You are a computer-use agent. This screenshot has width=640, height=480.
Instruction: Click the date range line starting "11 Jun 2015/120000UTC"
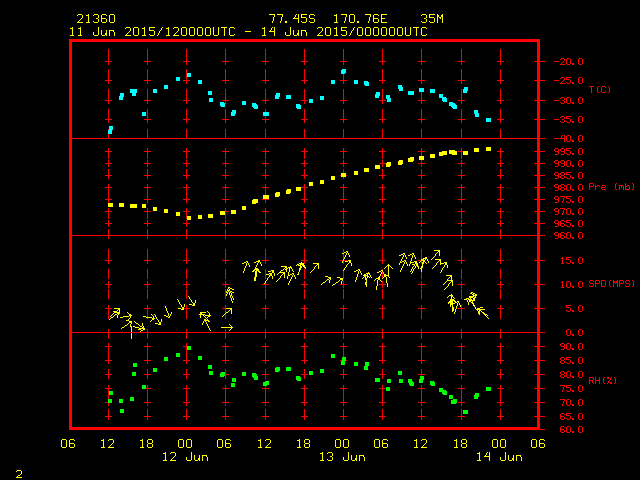248,32
